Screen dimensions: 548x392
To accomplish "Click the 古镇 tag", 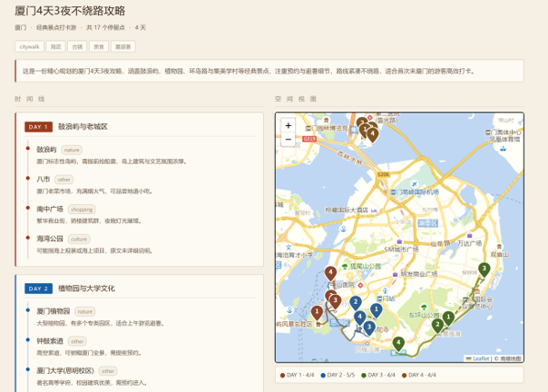I will (x=77, y=46).
